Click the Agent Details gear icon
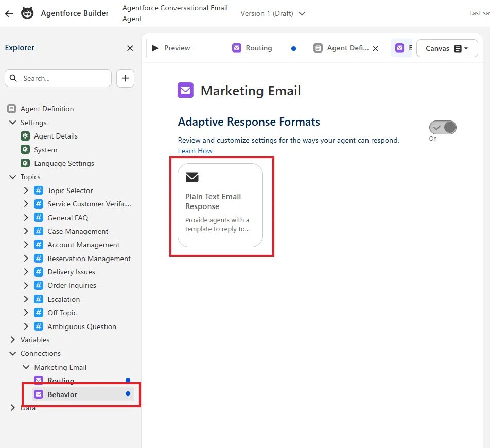Viewport: 490px width, 448px height. [x=25, y=136]
